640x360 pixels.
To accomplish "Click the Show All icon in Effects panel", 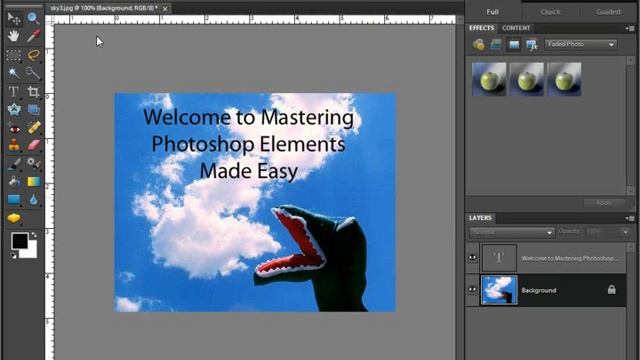I will pyautogui.click(x=531, y=44).
